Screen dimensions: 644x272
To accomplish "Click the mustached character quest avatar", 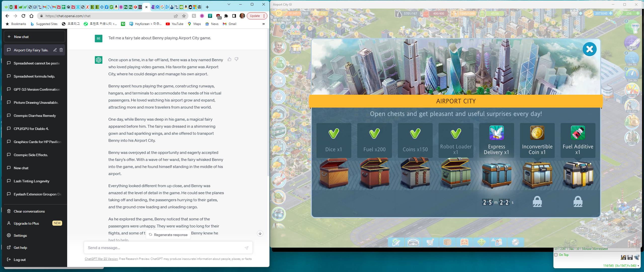I will pos(279,47).
